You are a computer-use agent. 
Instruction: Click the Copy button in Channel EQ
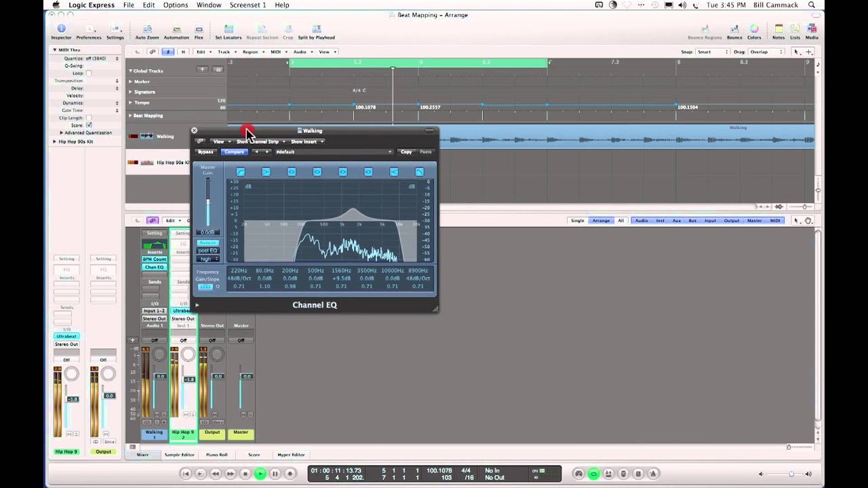[406, 152]
